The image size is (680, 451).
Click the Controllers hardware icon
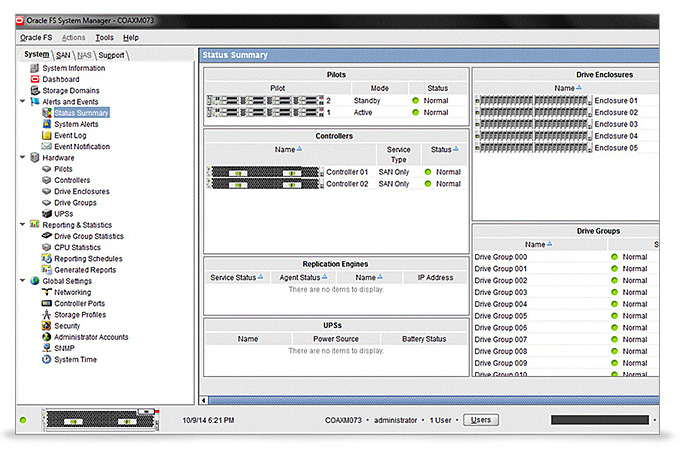[47, 180]
